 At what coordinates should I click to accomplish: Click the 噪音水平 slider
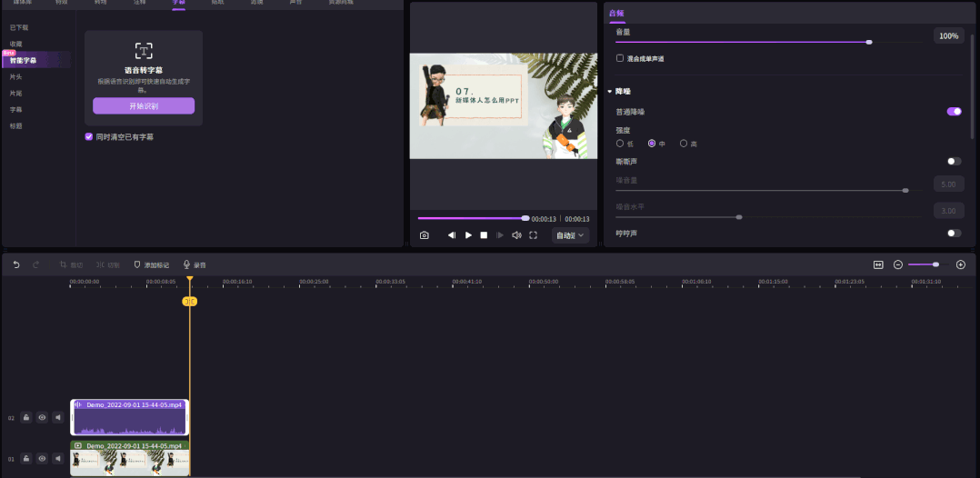click(769, 217)
